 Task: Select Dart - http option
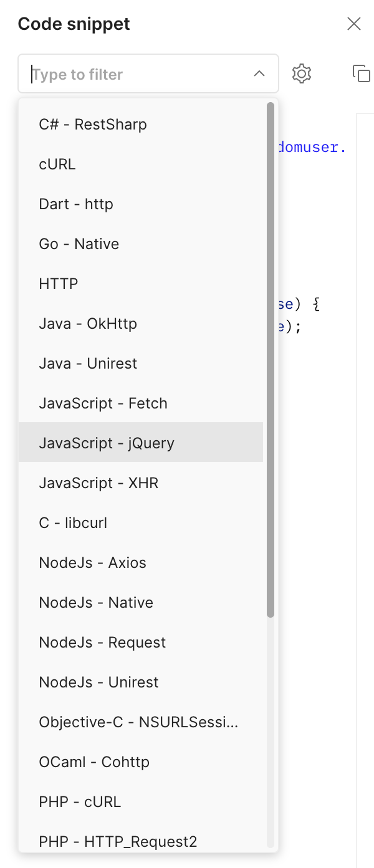tap(76, 204)
